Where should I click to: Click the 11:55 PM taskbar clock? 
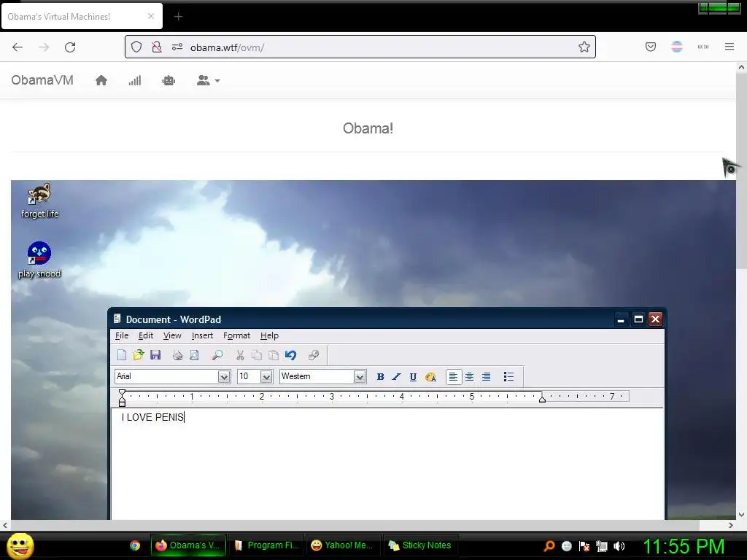(684, 546)
